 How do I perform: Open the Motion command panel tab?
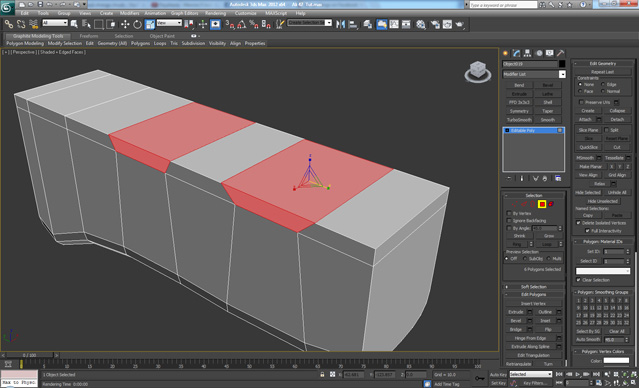point(539,53)
